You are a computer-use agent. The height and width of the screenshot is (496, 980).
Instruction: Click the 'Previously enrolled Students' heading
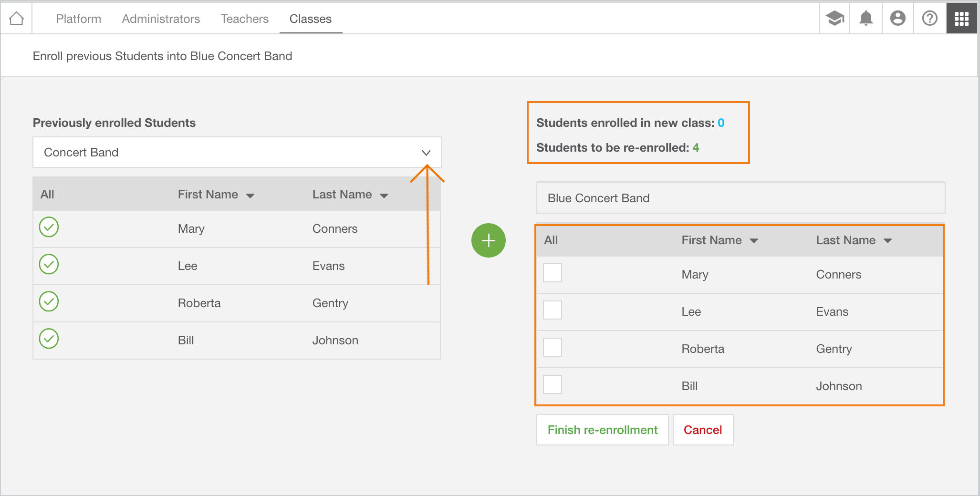(114, 123)
